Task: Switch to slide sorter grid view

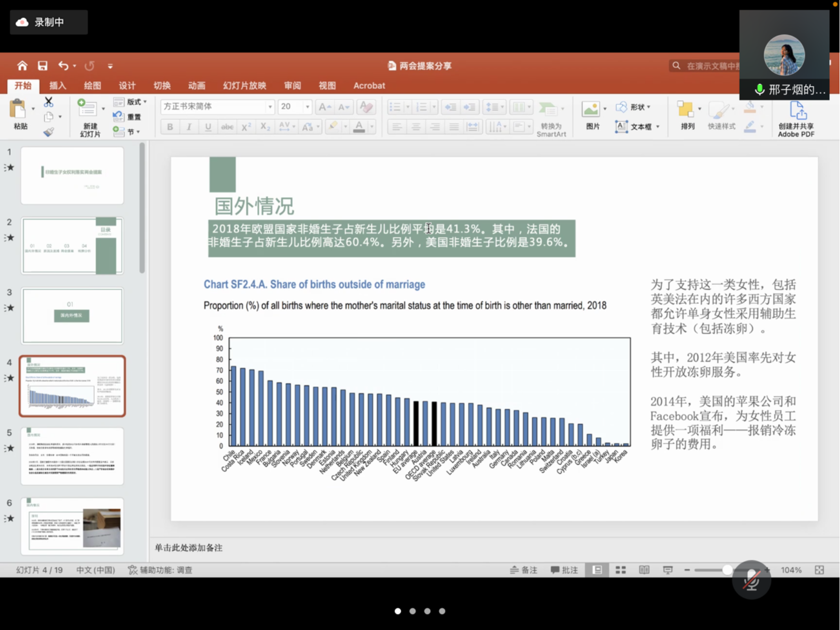Action: (x=621, y=570)
